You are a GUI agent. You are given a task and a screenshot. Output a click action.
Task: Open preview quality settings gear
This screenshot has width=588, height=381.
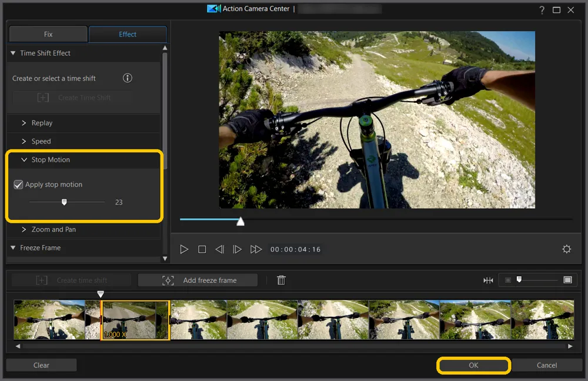pyautogui.click(x=567, y=249)
